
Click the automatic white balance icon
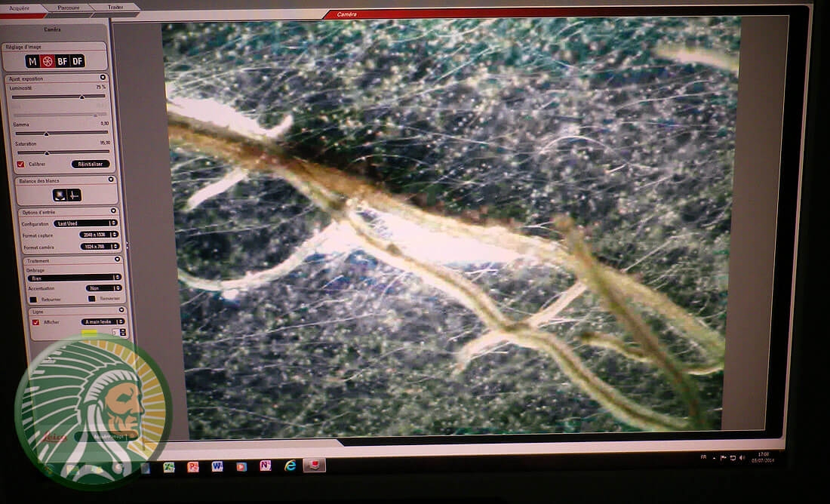pos(60,195)
